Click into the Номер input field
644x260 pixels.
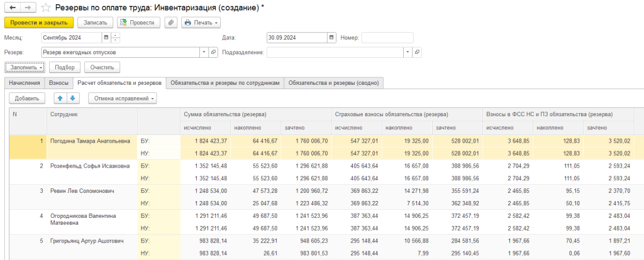tap(387, 38)
